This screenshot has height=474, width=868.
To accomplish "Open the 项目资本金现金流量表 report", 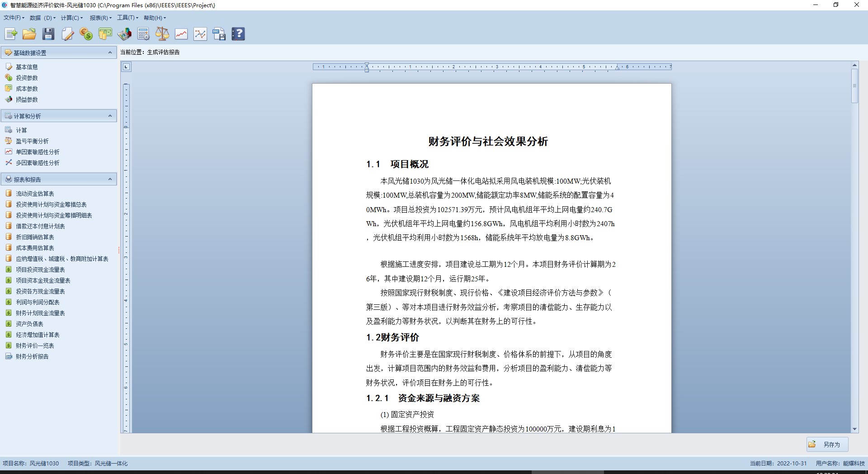I will 43,280.
